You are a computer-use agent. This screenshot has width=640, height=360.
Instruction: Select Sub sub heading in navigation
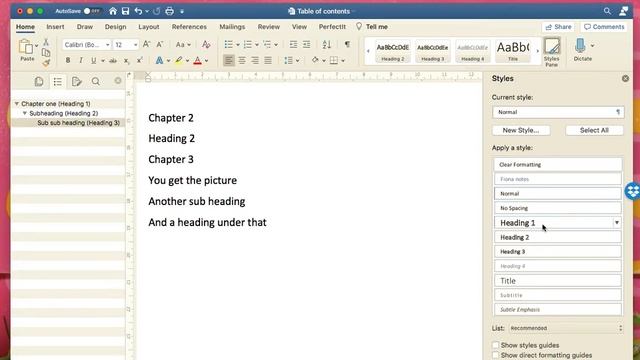[78, 122]
